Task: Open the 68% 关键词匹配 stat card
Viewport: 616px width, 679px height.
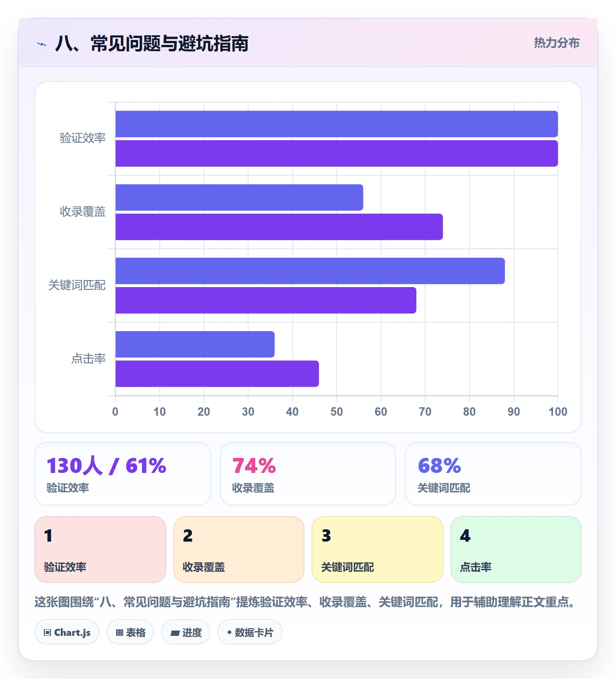Action: point(493,474)
